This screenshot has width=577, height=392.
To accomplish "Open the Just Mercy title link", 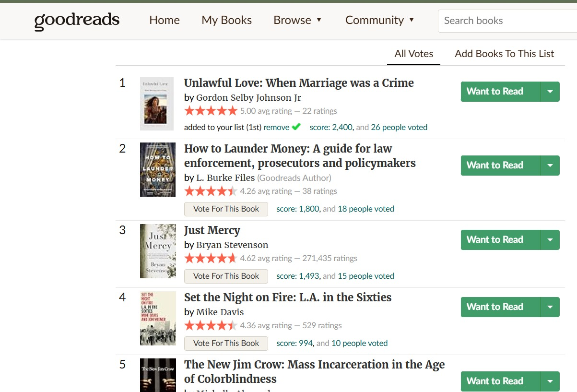I will click(212, 230).
